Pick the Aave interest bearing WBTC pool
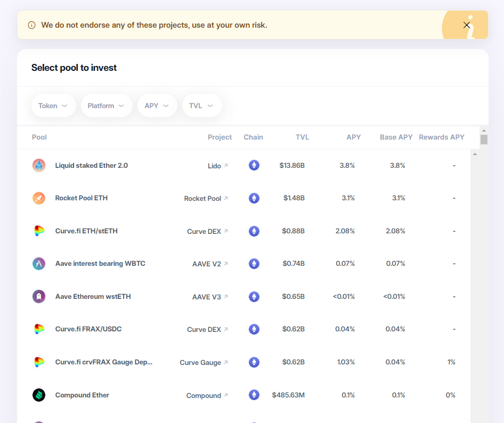This screenshot has height=423, width=504. tap(100, 264)
